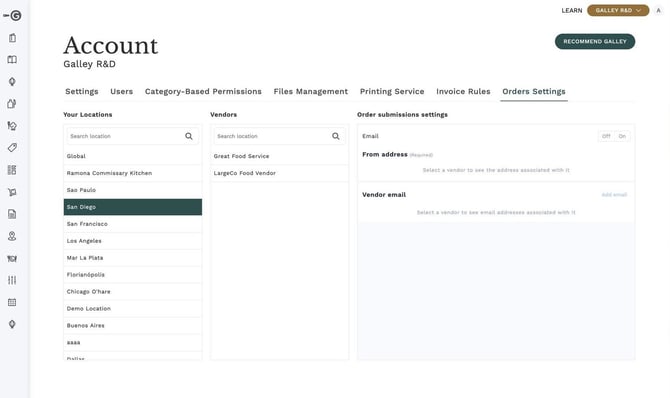The width and height of the screenshot is (670, 398).
Task: Click the user avatar 'A' icon
Action: point(658,10)
